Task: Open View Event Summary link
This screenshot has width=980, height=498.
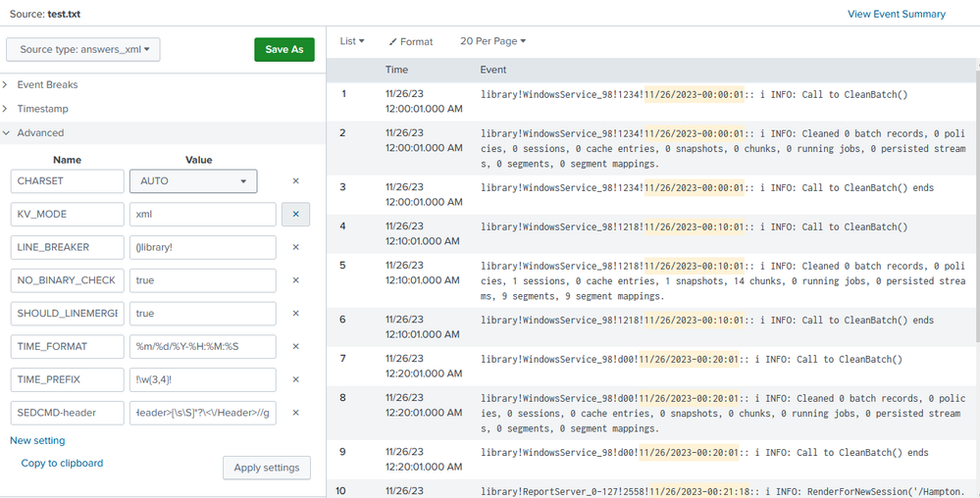Action: (897, 14)
